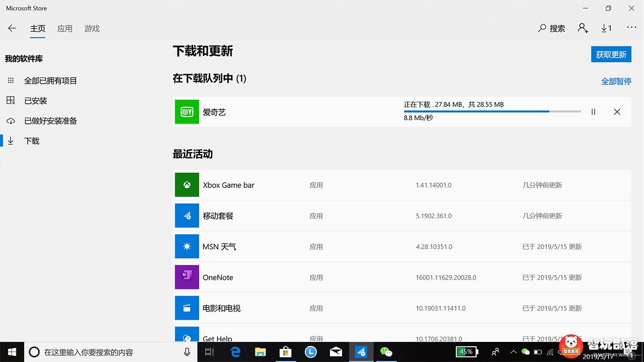This screenshot has height=362, width=644.
Task: Click the battery 45% indicator
Action: click(x=467, y=352)
